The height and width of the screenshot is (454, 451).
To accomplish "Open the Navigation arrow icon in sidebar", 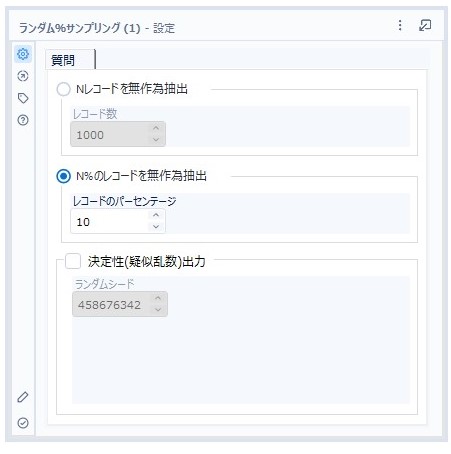I will 23,76.
